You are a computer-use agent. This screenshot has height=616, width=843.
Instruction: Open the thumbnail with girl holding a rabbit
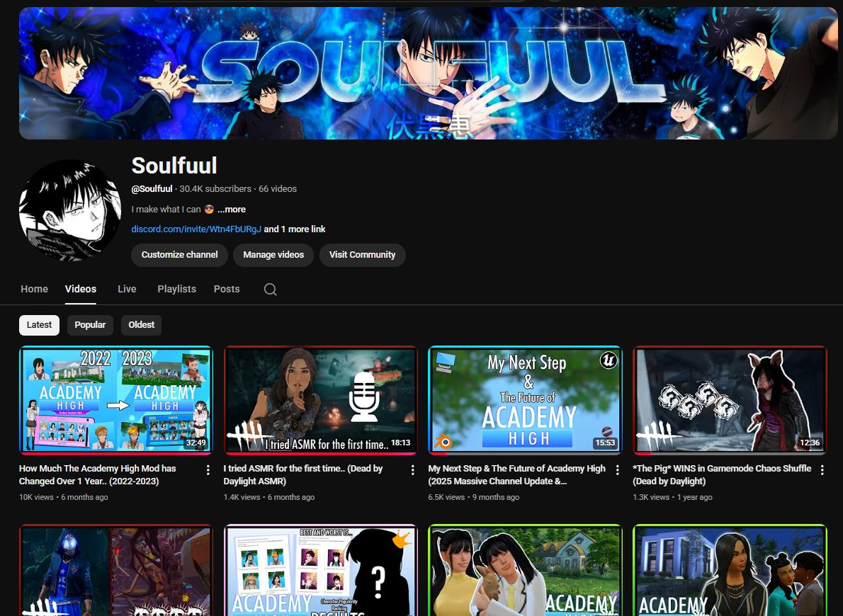tap(525, 570)
